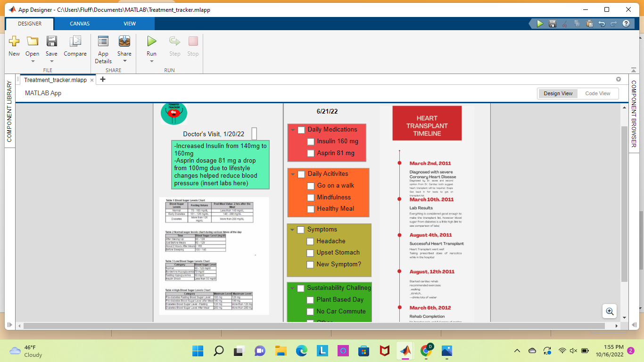Click the Redo arrow icon
Image resolution: width=644 pixels, height=362 pixels.
pos(614,24)
